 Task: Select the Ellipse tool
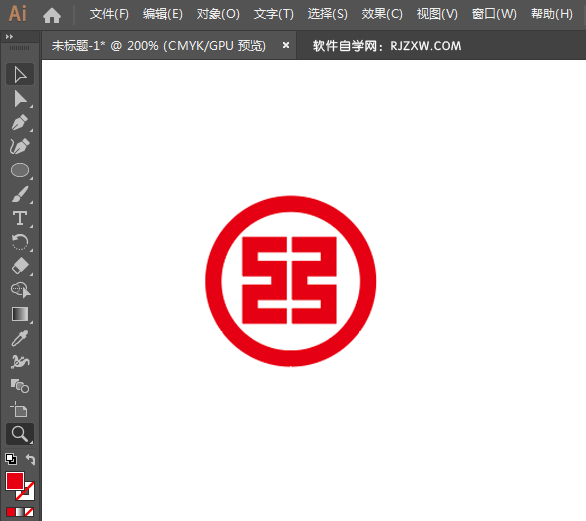click(x=20, y=170)
